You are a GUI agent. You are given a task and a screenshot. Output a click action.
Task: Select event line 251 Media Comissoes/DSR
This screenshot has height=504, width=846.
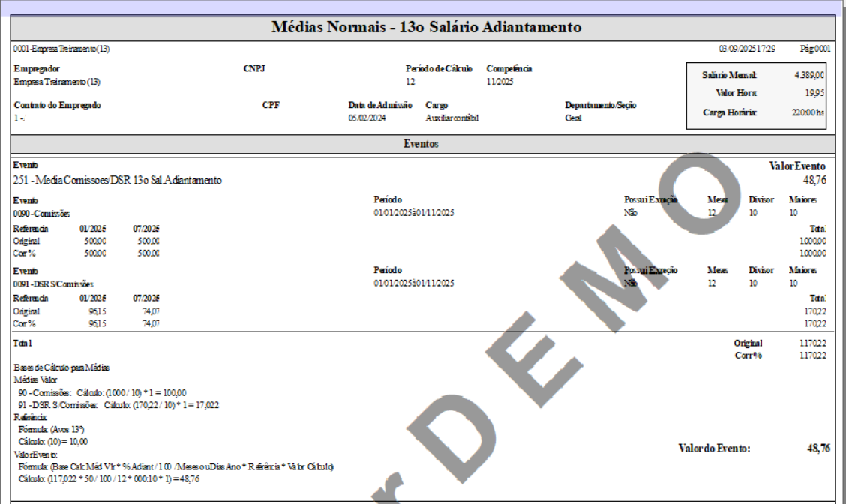coord(118,181)
